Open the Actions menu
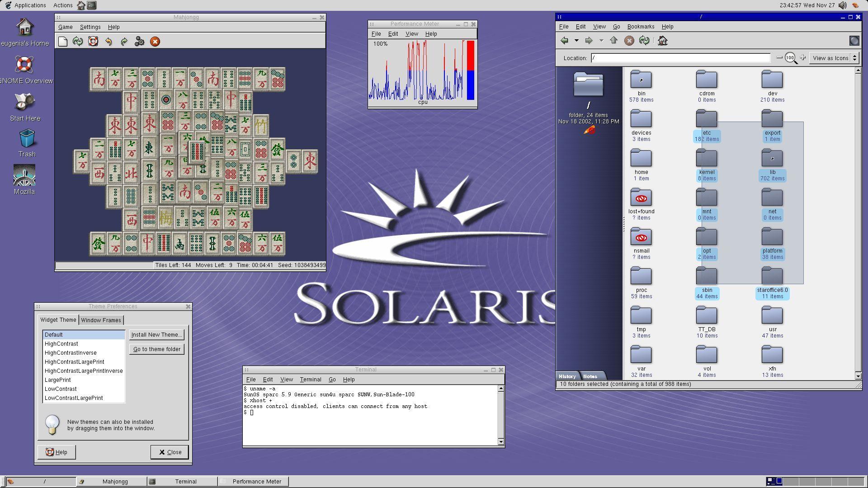 coord(63,5)
